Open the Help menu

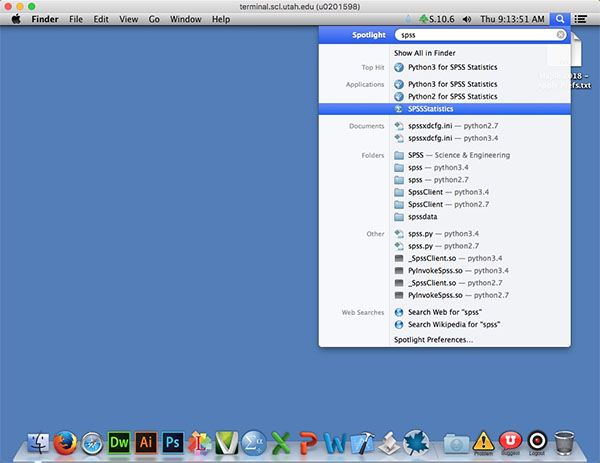pos(221,19)
